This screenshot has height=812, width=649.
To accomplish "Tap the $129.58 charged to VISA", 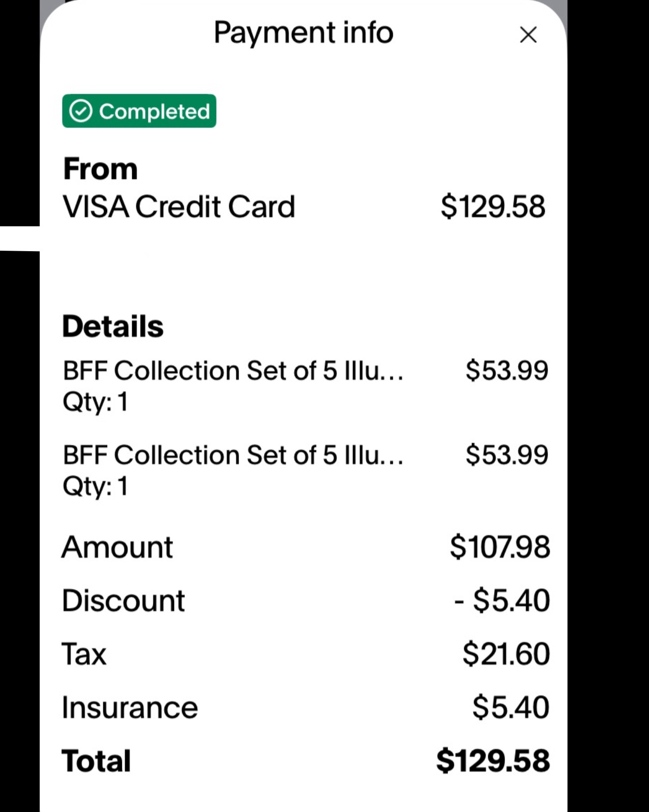I will pyautogui.click(x=493, y=206).
